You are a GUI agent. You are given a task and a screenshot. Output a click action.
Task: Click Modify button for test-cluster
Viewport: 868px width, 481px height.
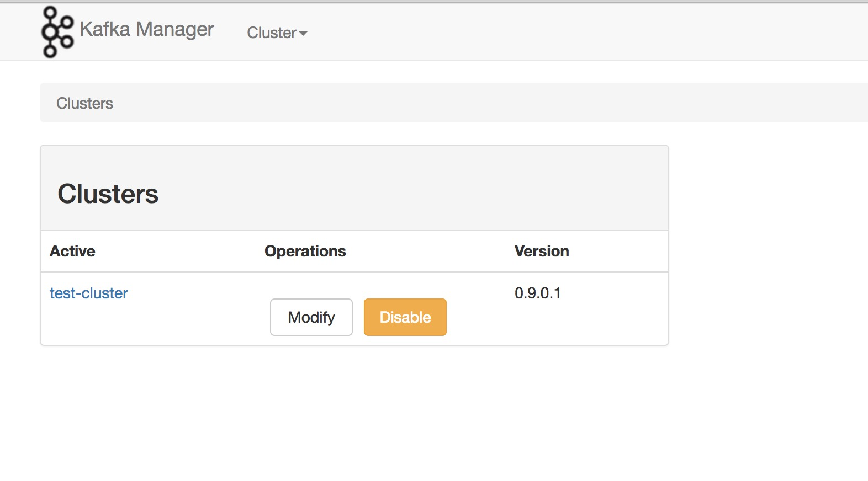[311, 317]
